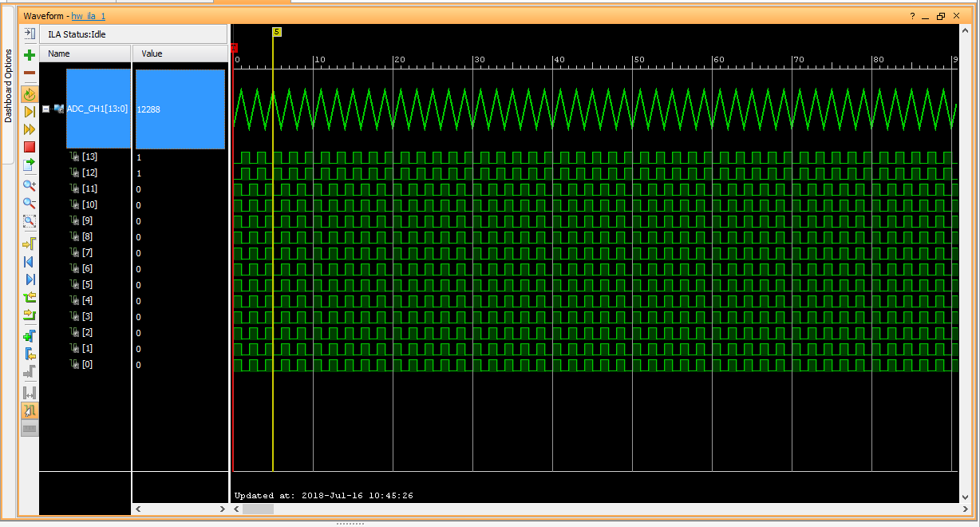Click value 1 of bit [13]
The image size is (980, 527).
(x=139, y=157)
